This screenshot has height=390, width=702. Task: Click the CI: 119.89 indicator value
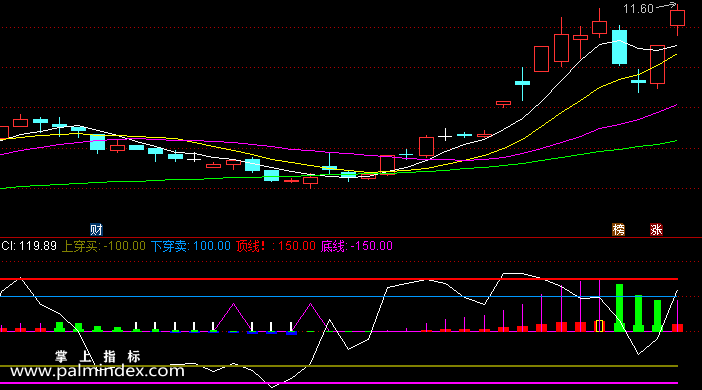[29, 246]
